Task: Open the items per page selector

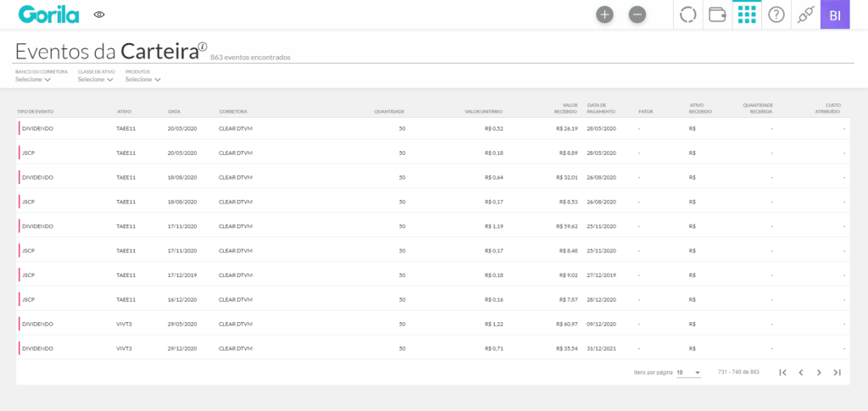Action: tap(688, 372)
